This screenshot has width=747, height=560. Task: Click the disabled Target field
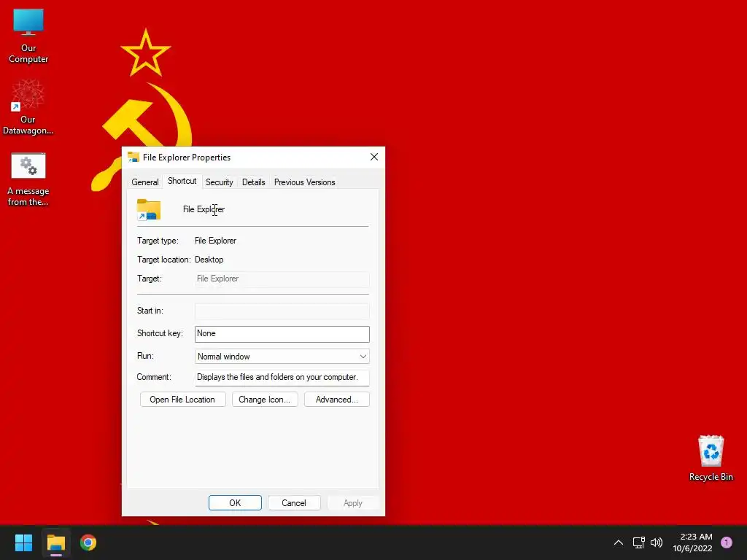coord(282,279)
